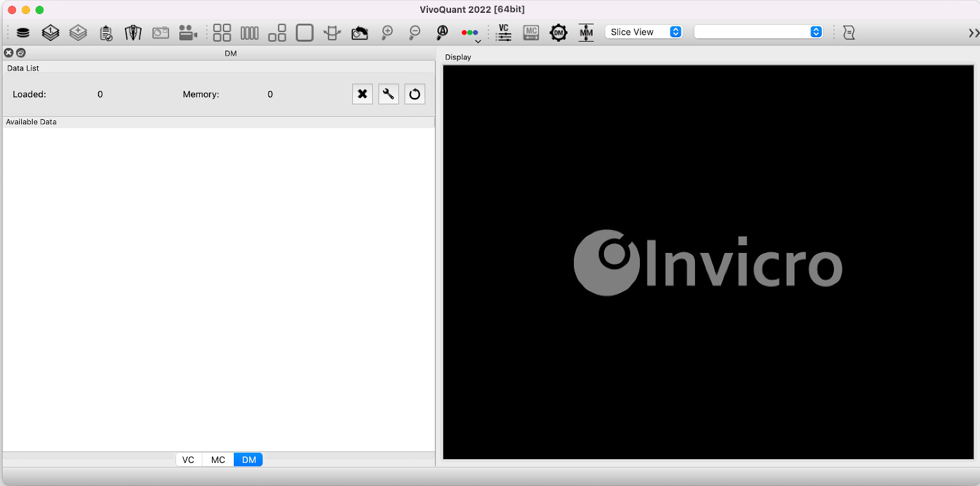Activate the zoom in magnifier tool
The width and height of the screenshot is (980, 486).
(x=387, y=32)
